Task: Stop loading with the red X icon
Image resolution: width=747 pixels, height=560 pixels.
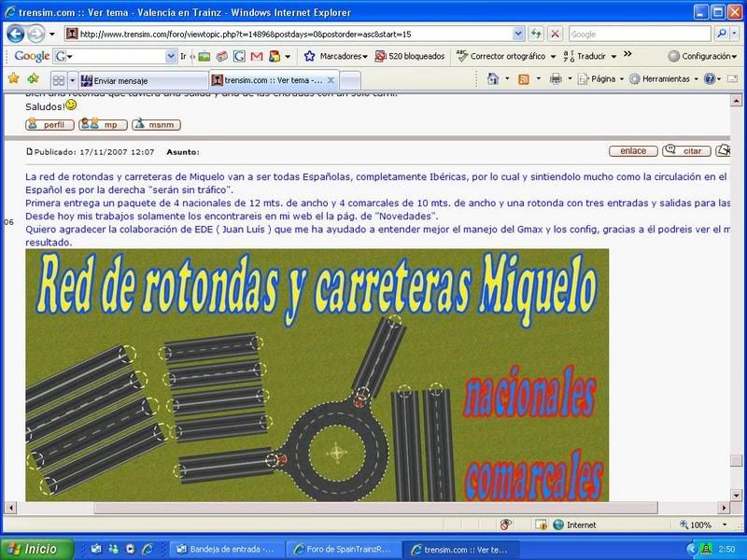Action: pyautogui.click(x=555, y=34)
